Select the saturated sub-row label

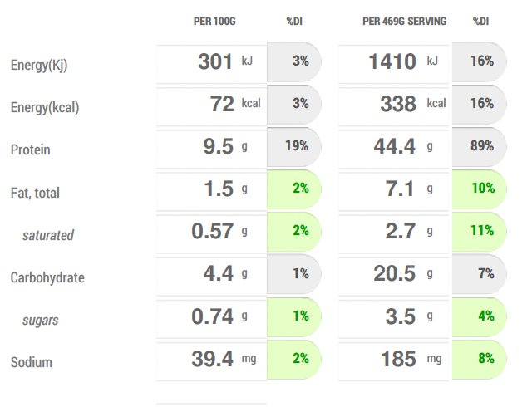coord(47,236)
